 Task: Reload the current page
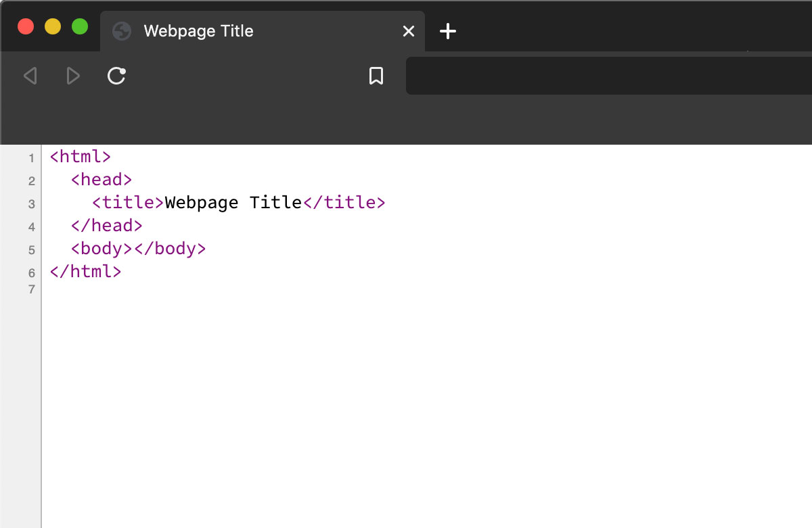[x=116, y=76]
